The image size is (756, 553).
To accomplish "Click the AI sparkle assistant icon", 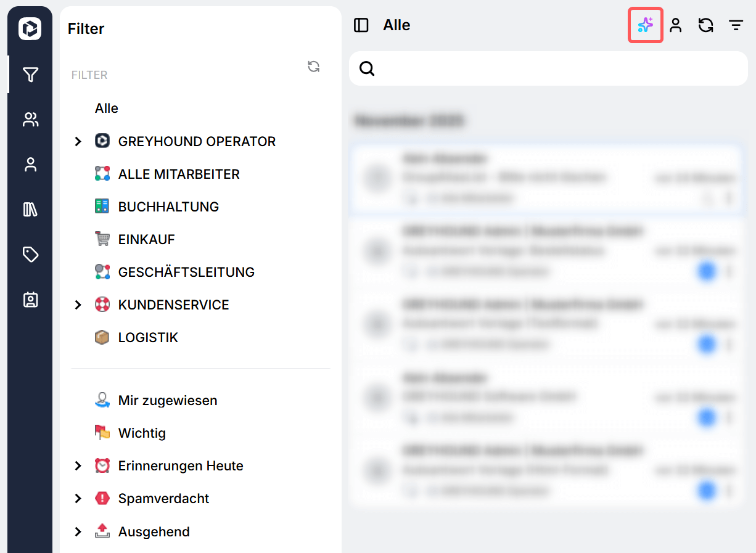I will click(645, 25).
